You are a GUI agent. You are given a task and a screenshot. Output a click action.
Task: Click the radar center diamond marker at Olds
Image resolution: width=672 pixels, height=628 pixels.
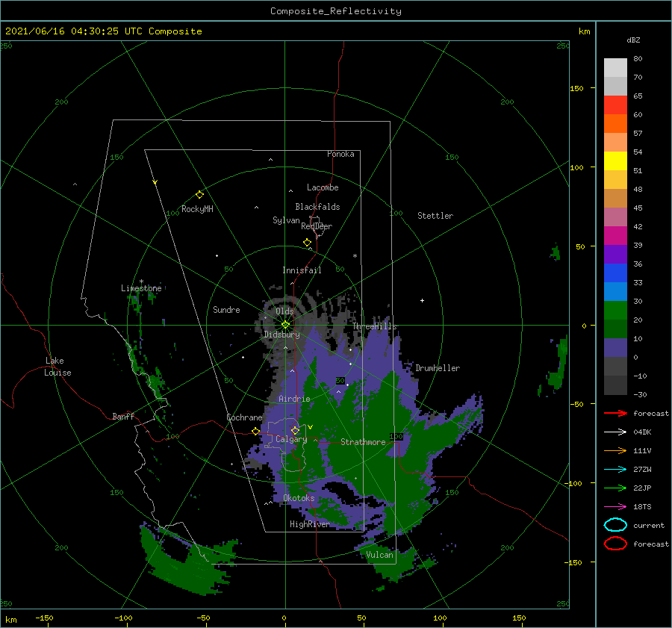[x=285, y=325]
